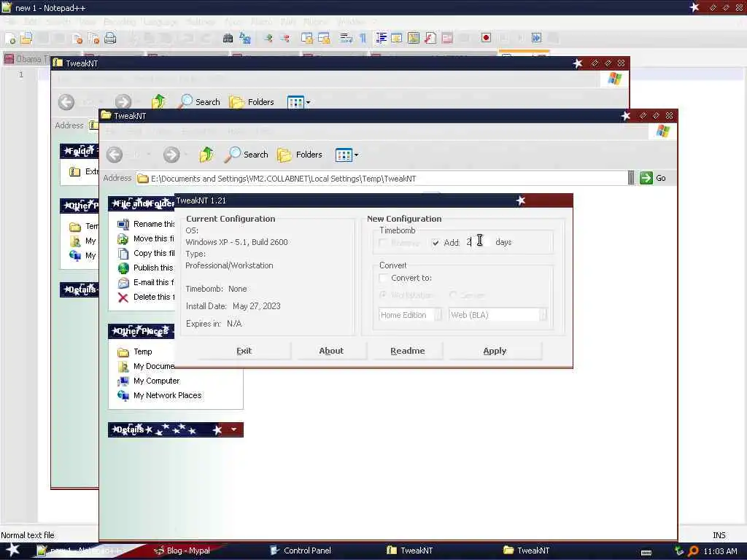The image size is (747, 560).
Task: Click the green Go arrow button
Action: coord(646,178)
